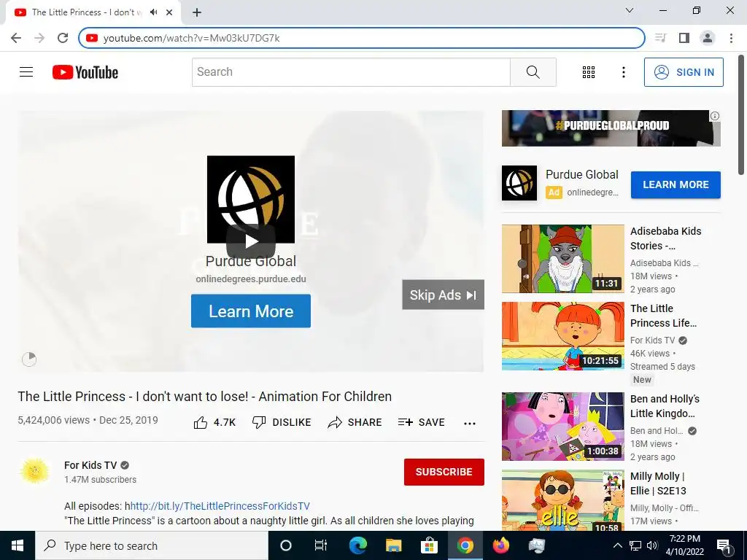
Task: Click the YouTube search field
Action: click(x=351, y=72)
